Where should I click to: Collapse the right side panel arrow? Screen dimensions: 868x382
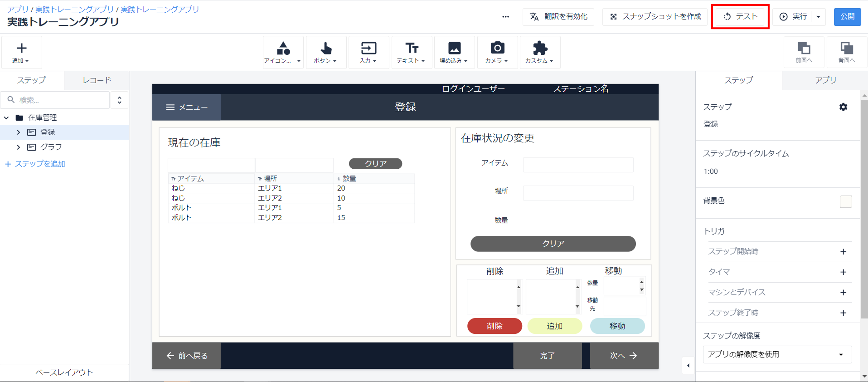688,365
